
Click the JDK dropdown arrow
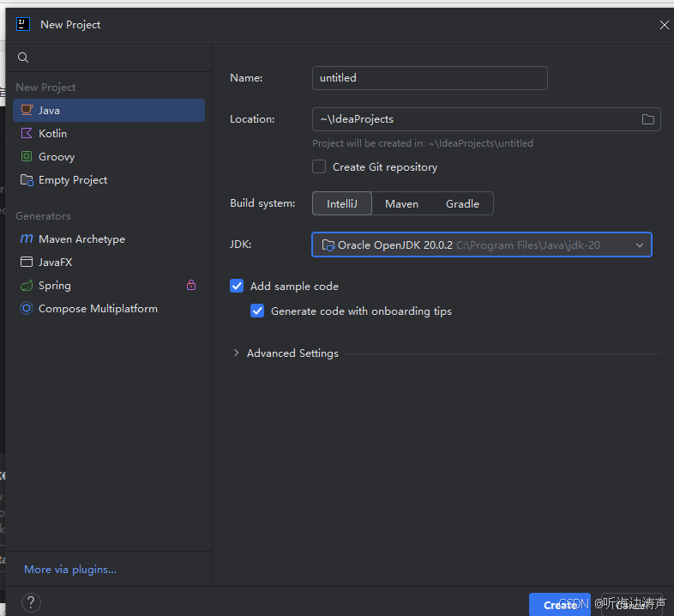[x=640, y=245]
